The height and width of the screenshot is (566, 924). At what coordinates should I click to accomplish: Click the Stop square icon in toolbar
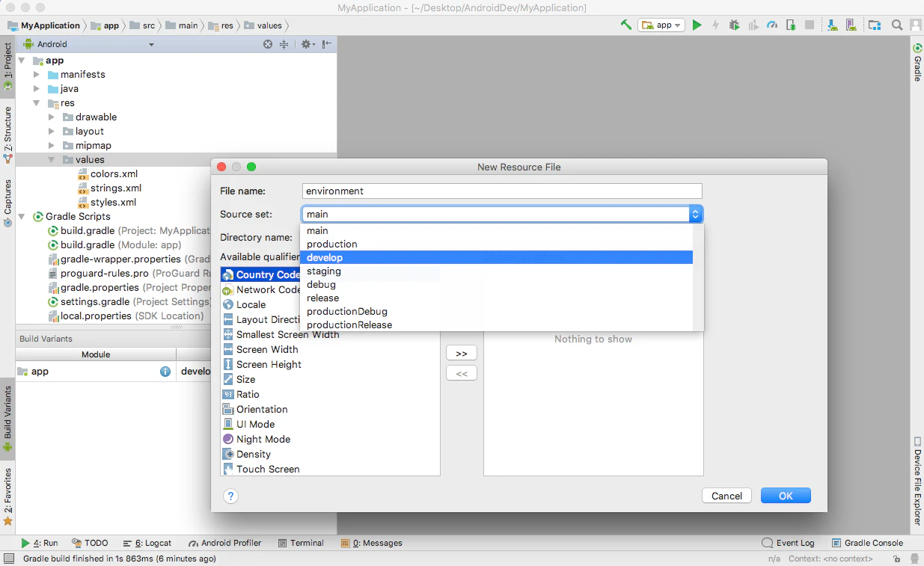click(x=810, y=25)
